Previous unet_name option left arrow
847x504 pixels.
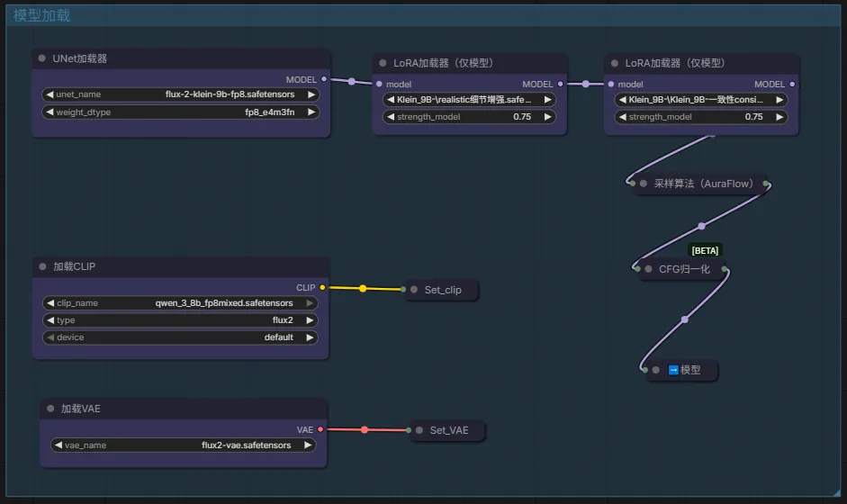tap(50, 94)
